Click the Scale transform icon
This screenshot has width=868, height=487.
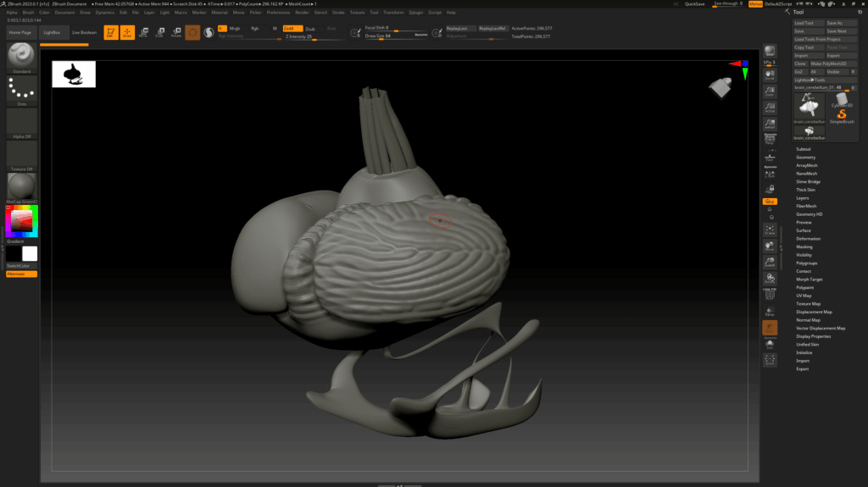(x=159, y=32)
